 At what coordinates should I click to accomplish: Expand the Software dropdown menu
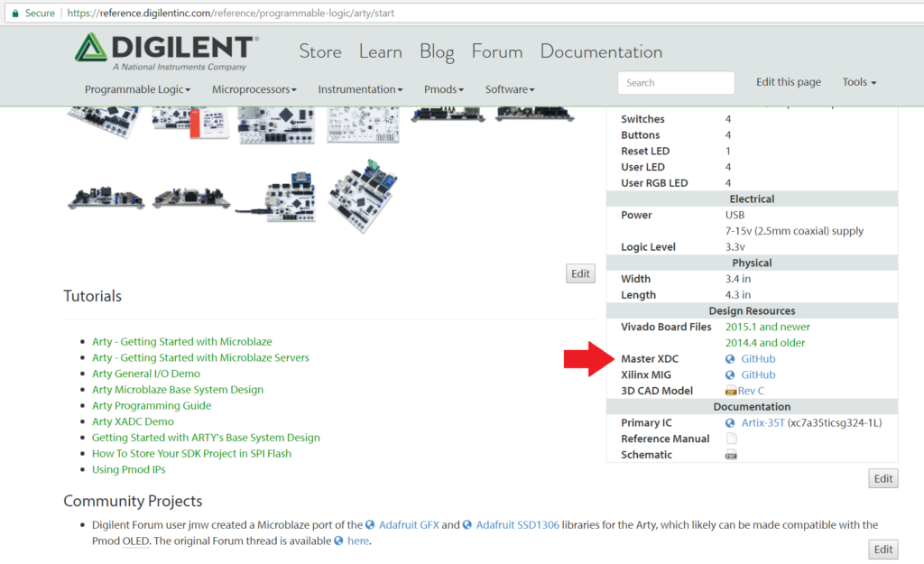coord(510,89)
